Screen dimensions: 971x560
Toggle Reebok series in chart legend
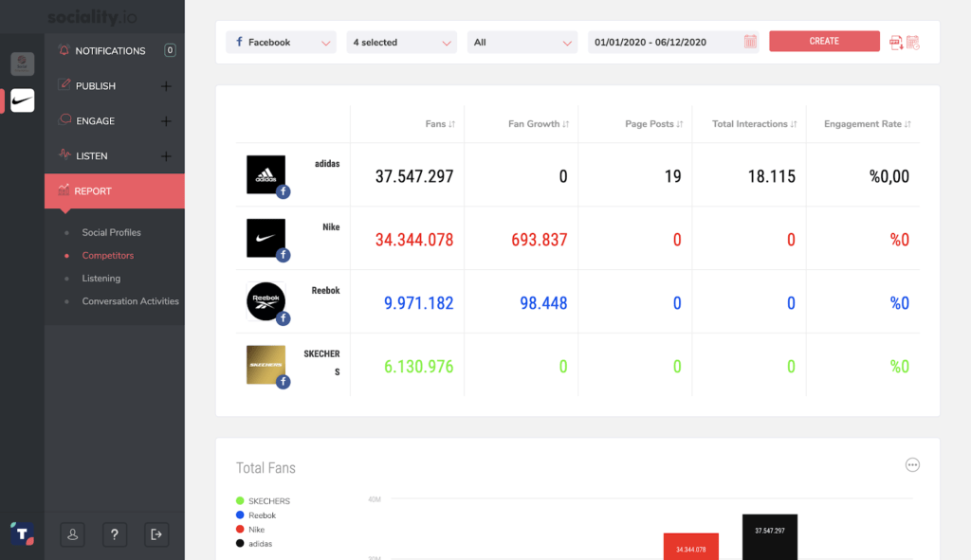pos(256,515)
